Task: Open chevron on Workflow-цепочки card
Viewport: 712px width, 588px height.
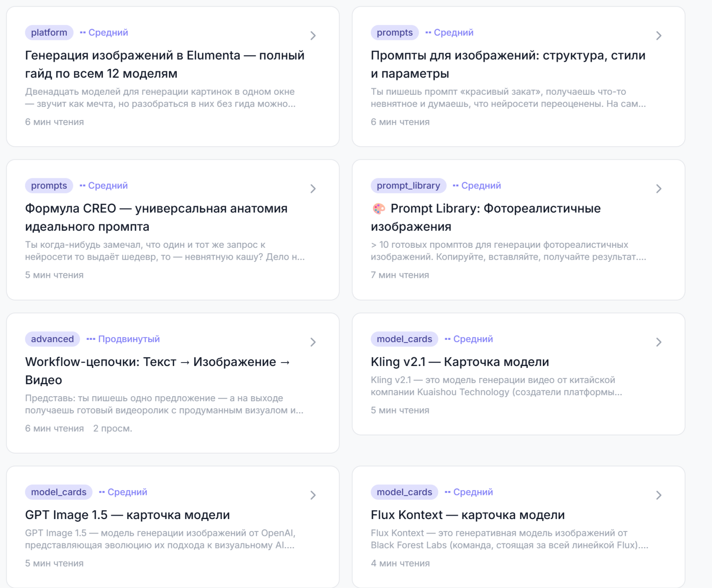Action: pos(313,342)
